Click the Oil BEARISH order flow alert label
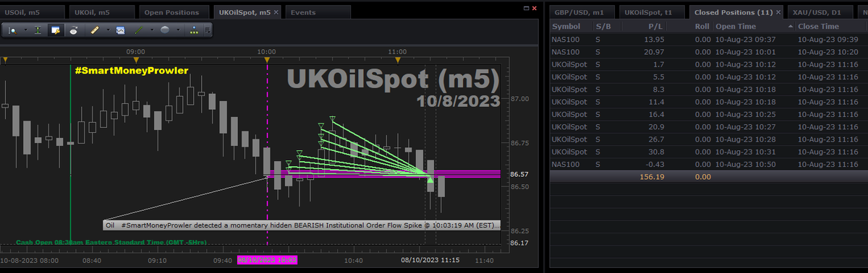The image size is (868, 273). tap(302, 225)
